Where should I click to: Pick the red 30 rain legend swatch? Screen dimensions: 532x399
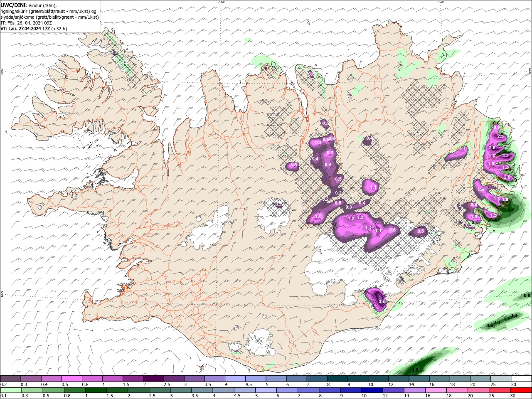(520, 390)
